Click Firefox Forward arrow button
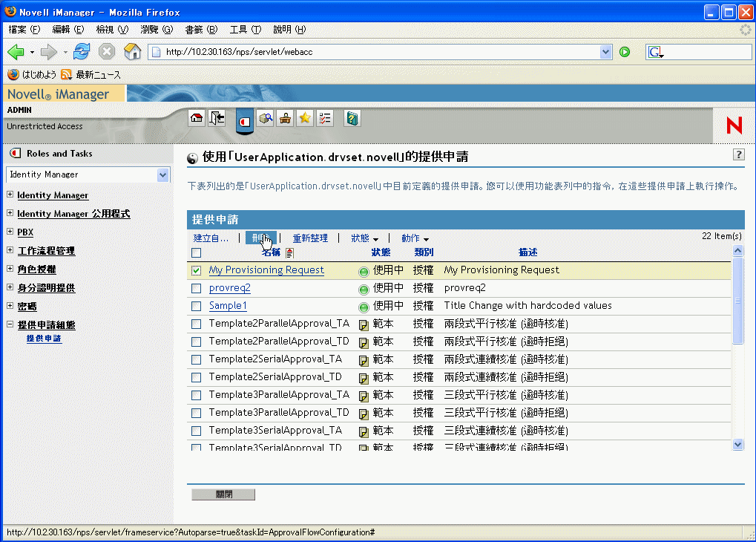756x542 pixels. 49,52
